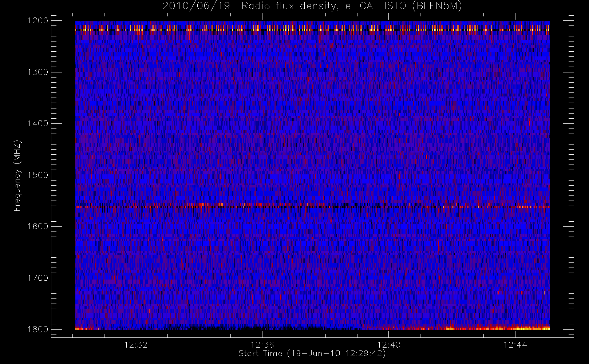The image size is (589, 364).
Task: Click the 'Frequency (MHZ)' y-axis label
Action: click(17, 176)
